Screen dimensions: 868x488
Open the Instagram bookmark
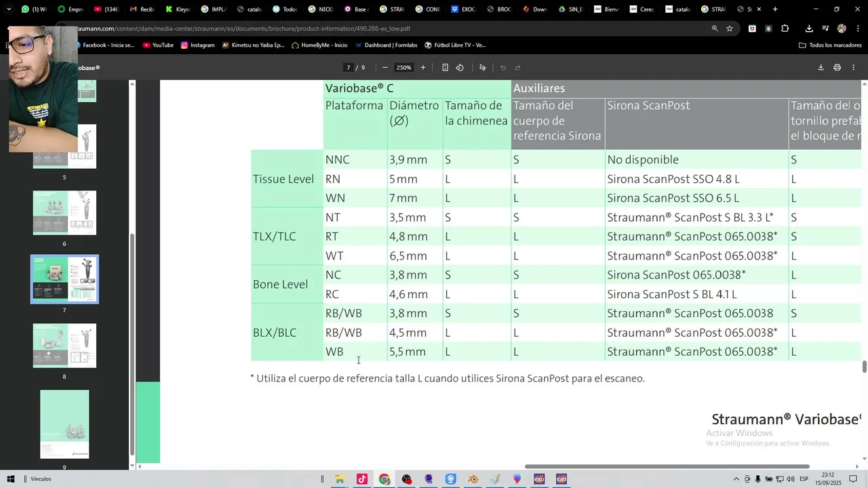point(197,45)
